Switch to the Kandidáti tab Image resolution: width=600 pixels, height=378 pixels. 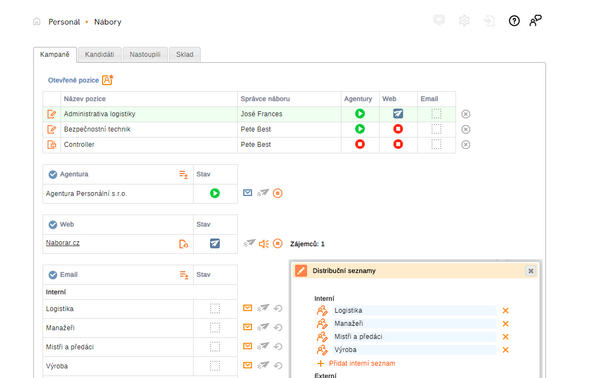point(99,55)
